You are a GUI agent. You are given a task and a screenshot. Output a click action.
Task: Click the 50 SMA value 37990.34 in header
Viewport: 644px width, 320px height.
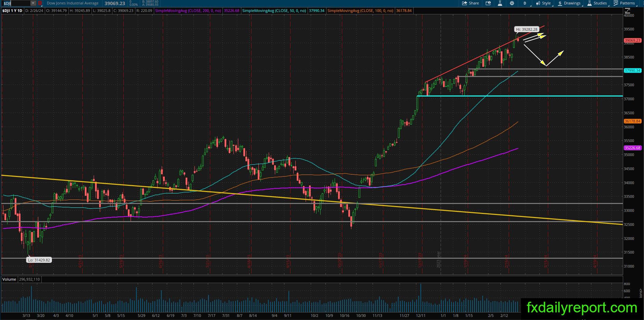tap(317, 11)
